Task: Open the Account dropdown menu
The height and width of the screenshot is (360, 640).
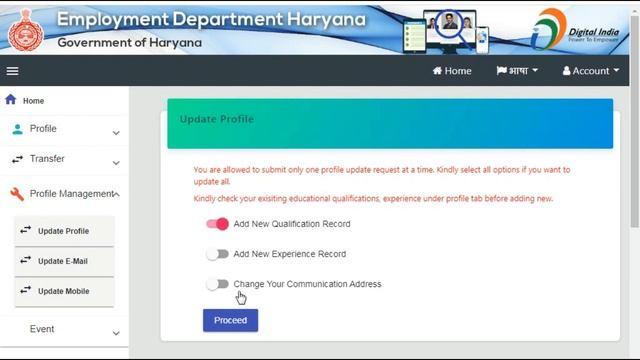Action: [591, 71]
